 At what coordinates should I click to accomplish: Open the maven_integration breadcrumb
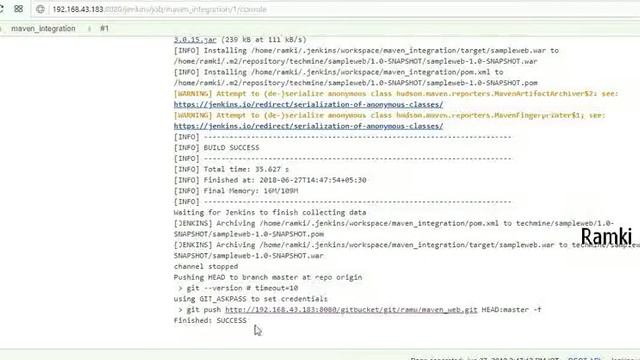43,29
